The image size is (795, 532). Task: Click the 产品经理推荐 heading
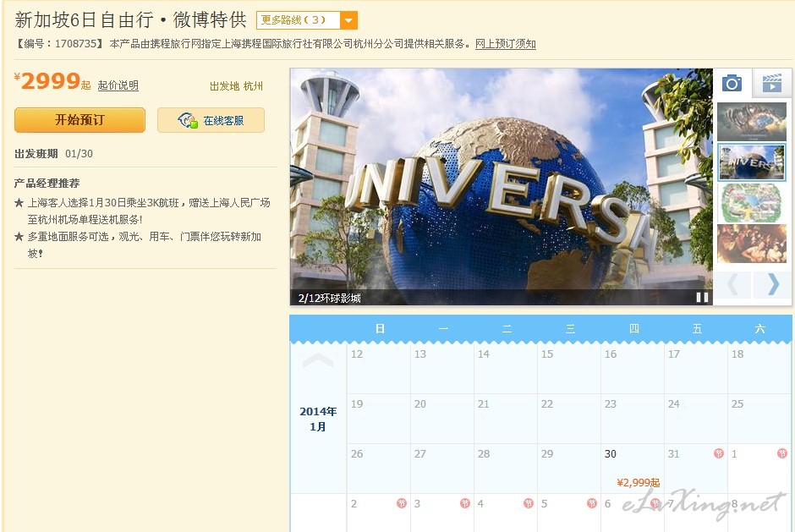click(47, 184)
